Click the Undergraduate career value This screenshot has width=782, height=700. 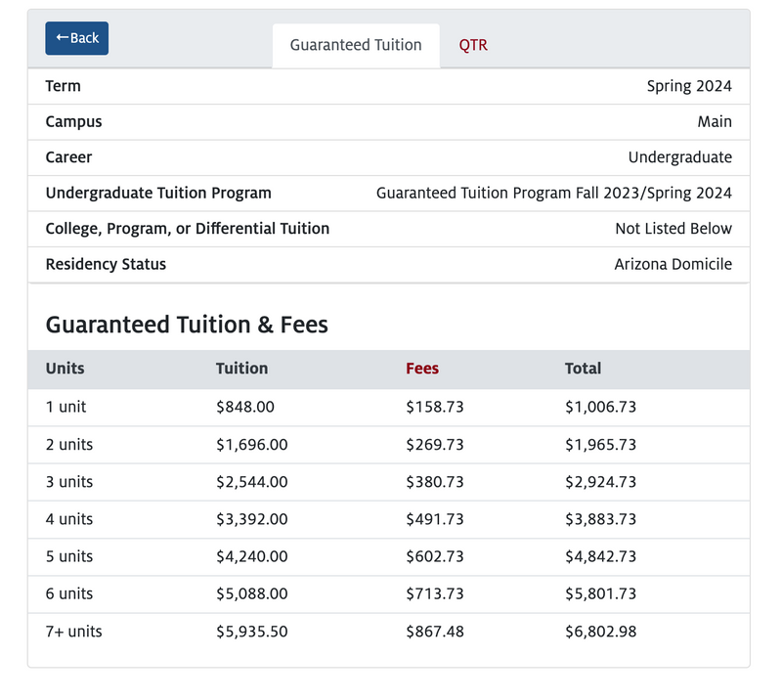[680, 157]
